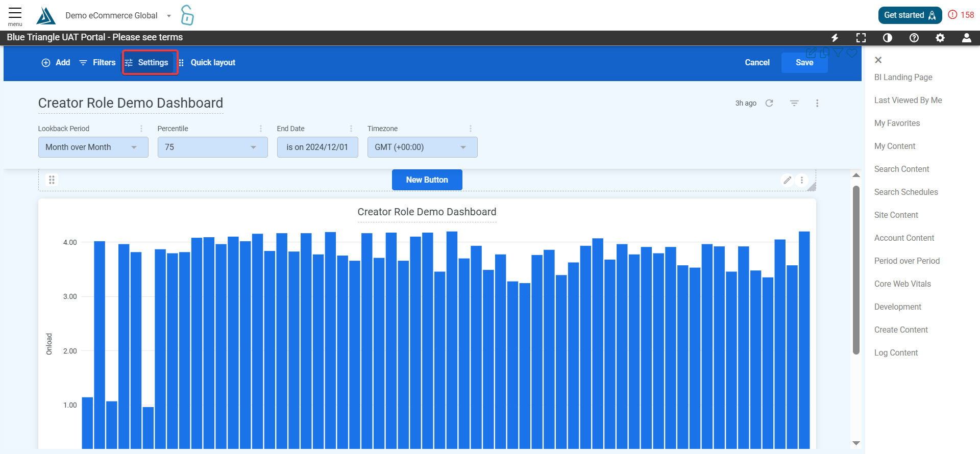Viewport: 980px width, 454px height.
Task: Toggle the contrast theme icon
Action: coord(888,38)
